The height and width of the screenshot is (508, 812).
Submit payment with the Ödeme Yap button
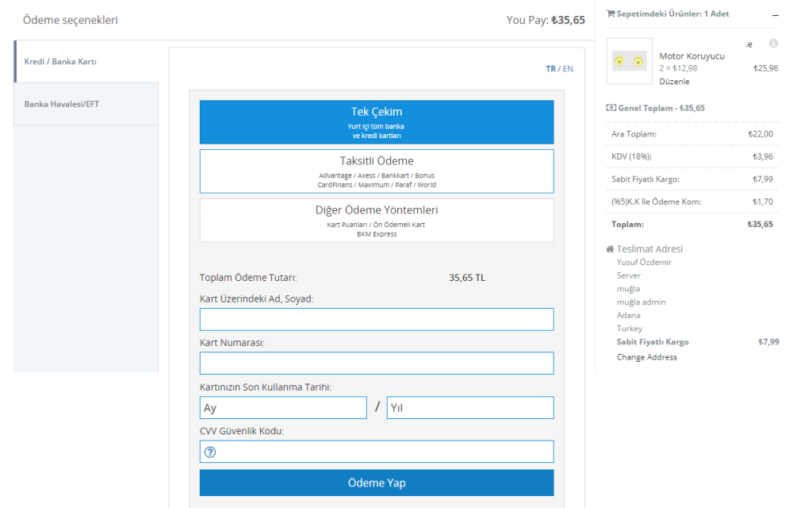click(377, 483)
